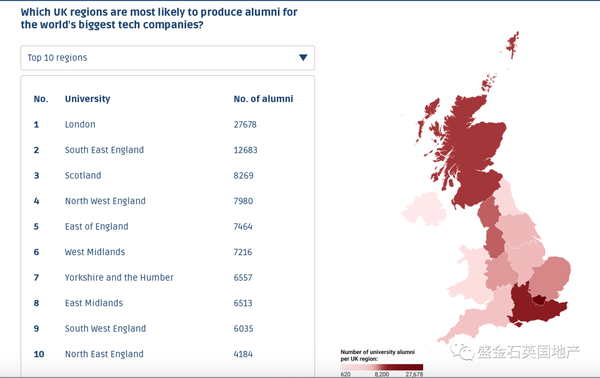The width and height of the screenshot is (600, 378).
Task: Click Scotland region on the map
Action: click(474, 153)
